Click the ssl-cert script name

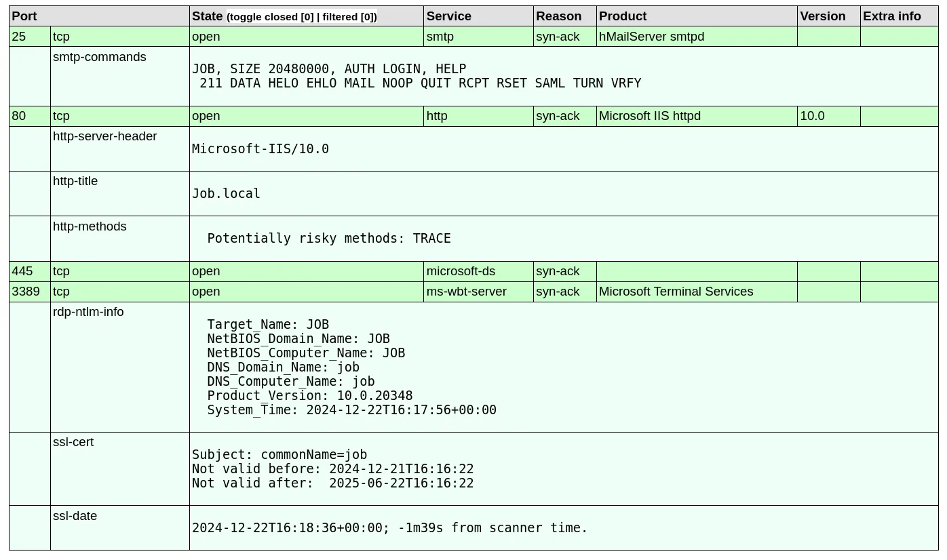point(73,442)
